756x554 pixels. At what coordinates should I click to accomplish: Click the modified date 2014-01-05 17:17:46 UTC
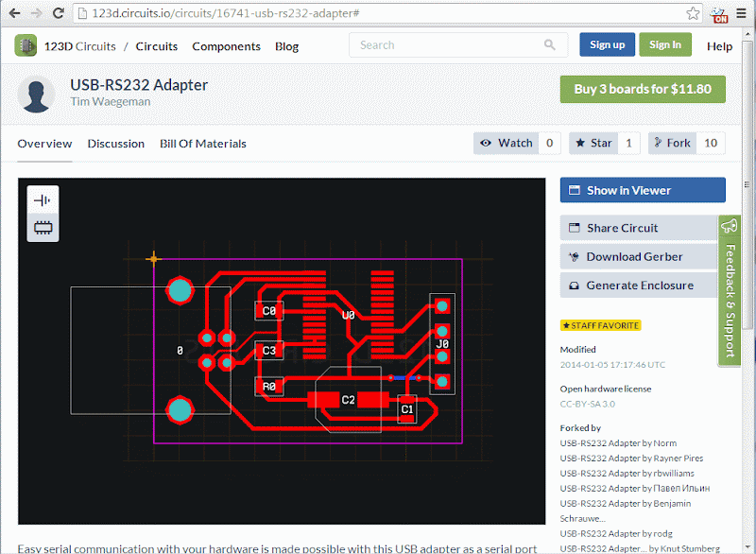tap(612, 365)
